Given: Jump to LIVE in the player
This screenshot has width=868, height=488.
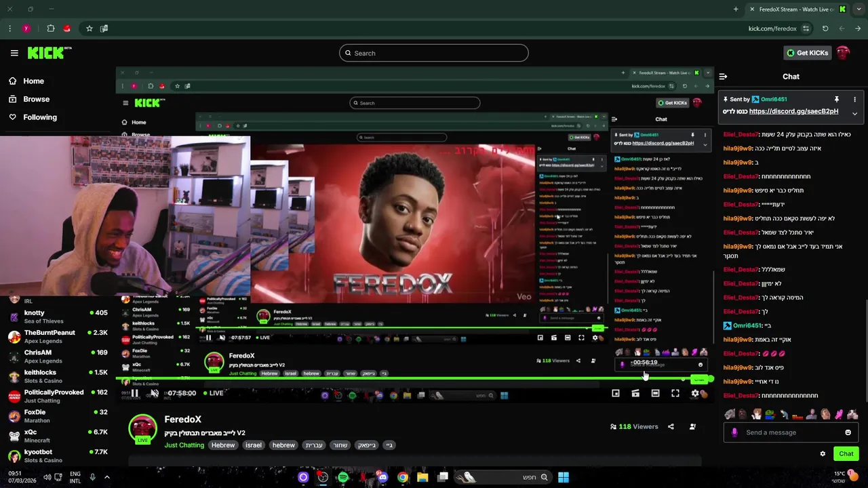Looking at the screenshot, I should 212,393.
